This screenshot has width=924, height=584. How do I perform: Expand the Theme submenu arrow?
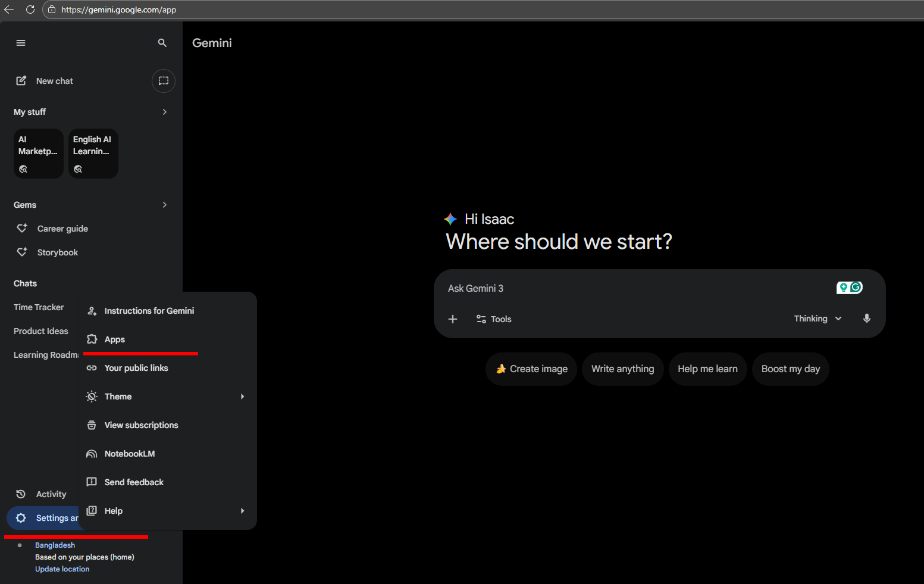[242, 396]
